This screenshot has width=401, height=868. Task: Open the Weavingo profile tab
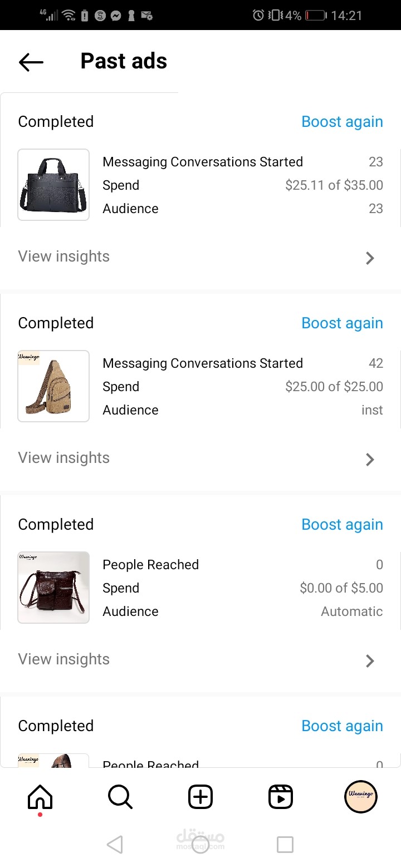click(x=360, y=797)
